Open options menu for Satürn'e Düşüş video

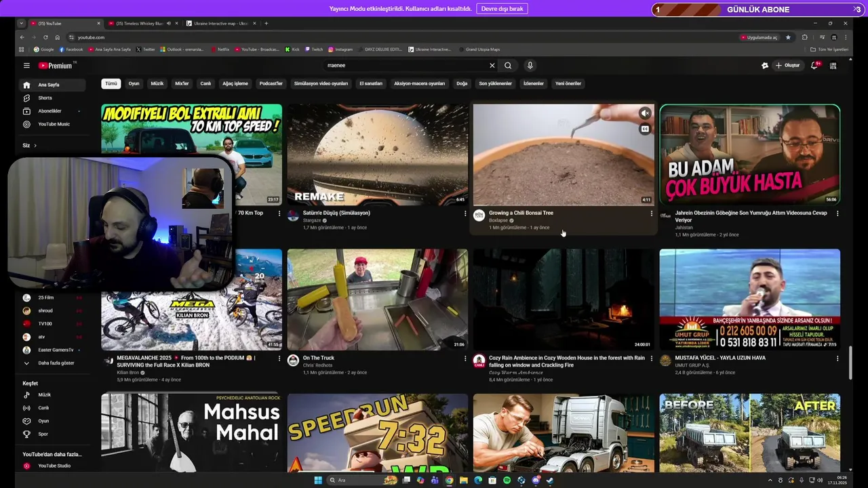pos(465,213)
